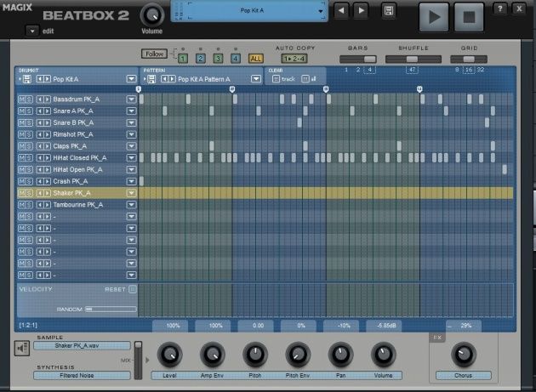
Task: Click the Level knob
Action: tap(169, 355)
